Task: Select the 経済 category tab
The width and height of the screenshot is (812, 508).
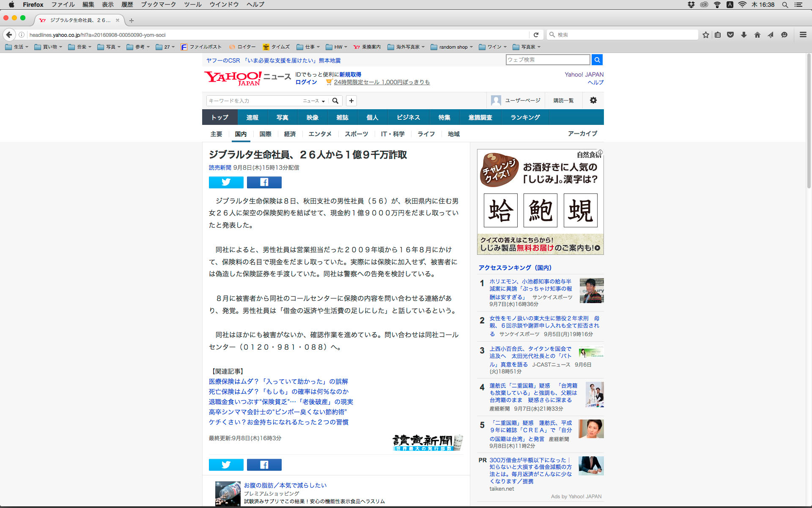Action: coord(290,134)
